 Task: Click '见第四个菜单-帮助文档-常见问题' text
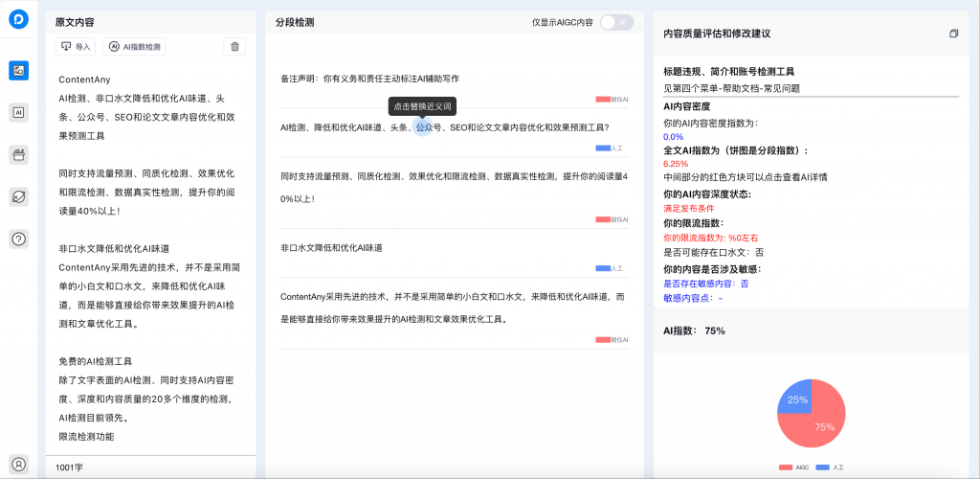(732, 89)
